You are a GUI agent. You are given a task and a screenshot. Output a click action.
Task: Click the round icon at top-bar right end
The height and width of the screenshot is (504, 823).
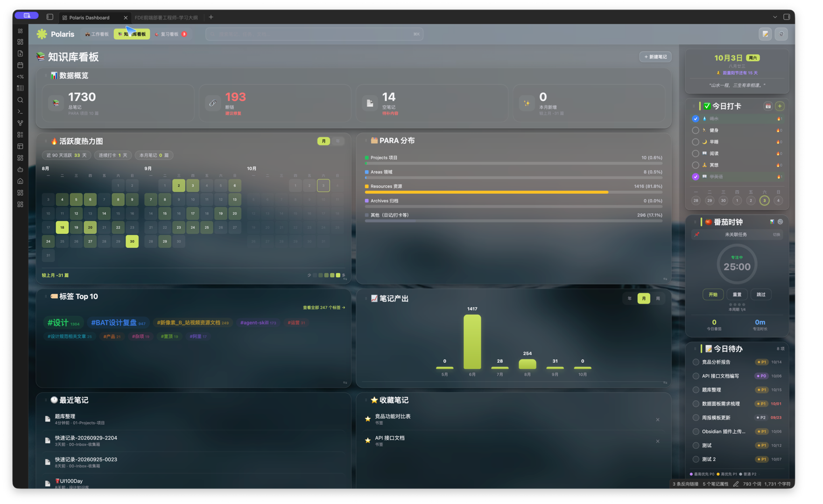click(781, 34)
